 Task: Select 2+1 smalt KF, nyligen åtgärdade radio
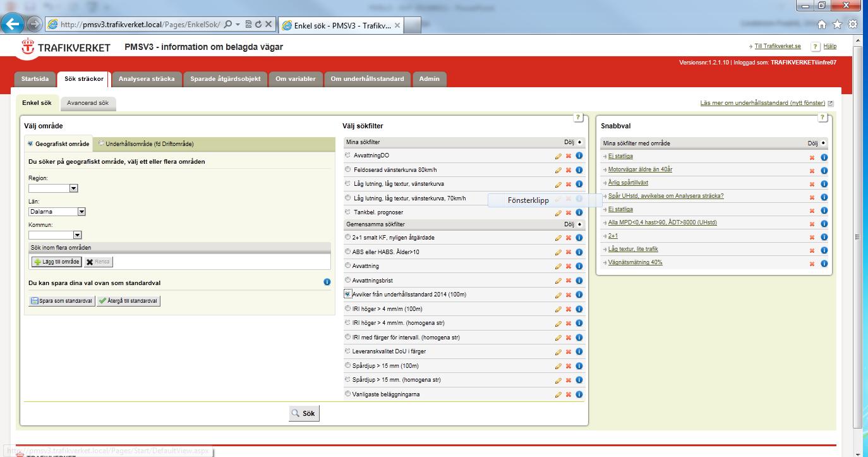[347, 237]
